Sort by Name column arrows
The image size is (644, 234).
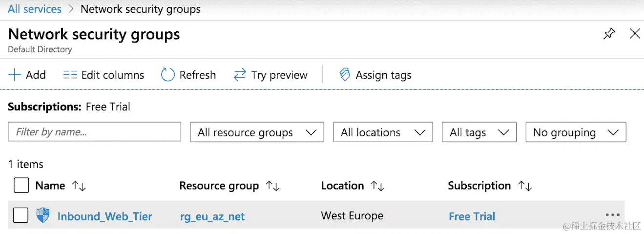79,186
